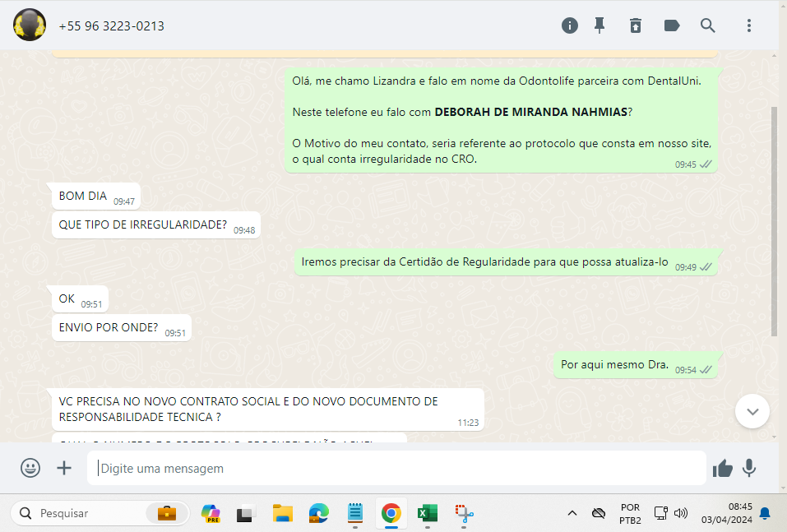Expand hidden system tray icons
The image size is (787, 532).
click(x=572, y=514)
